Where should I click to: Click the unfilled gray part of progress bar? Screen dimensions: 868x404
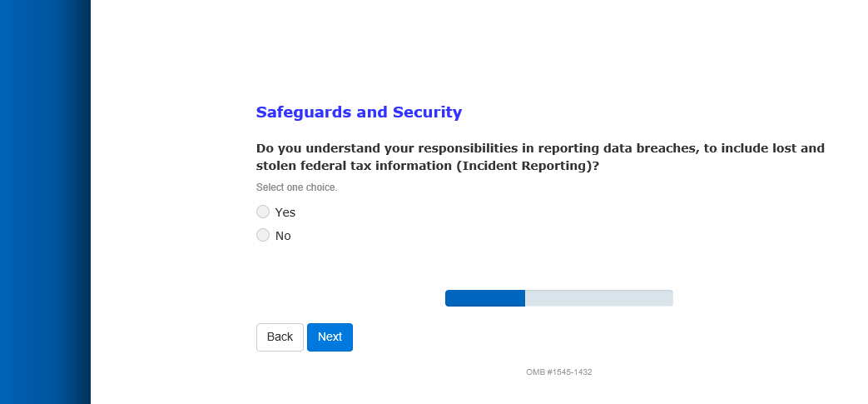(598, 298)
